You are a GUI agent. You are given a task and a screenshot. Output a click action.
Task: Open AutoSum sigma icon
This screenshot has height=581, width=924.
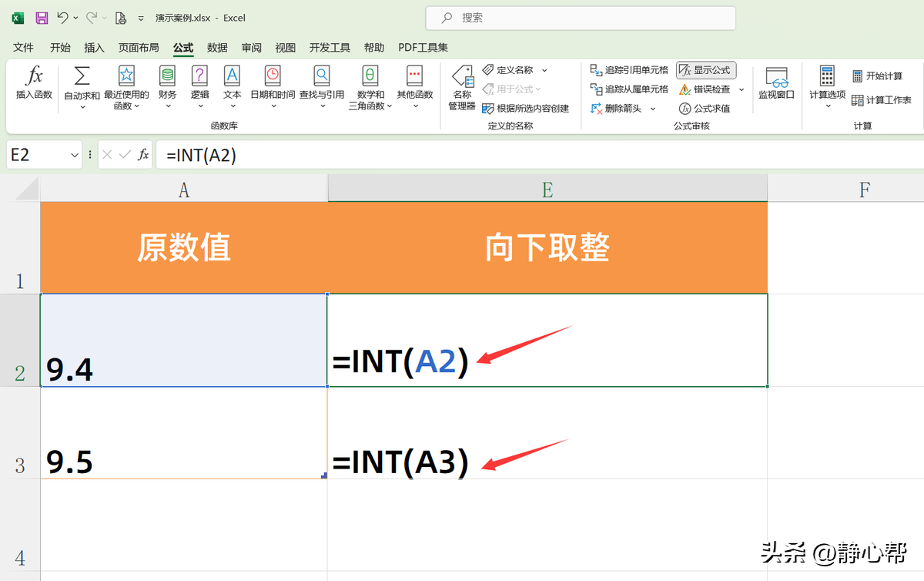82,76
